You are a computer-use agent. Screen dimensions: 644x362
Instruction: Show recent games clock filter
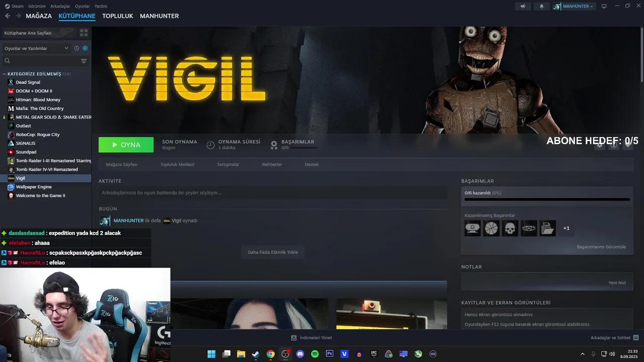tap(76, 48)
